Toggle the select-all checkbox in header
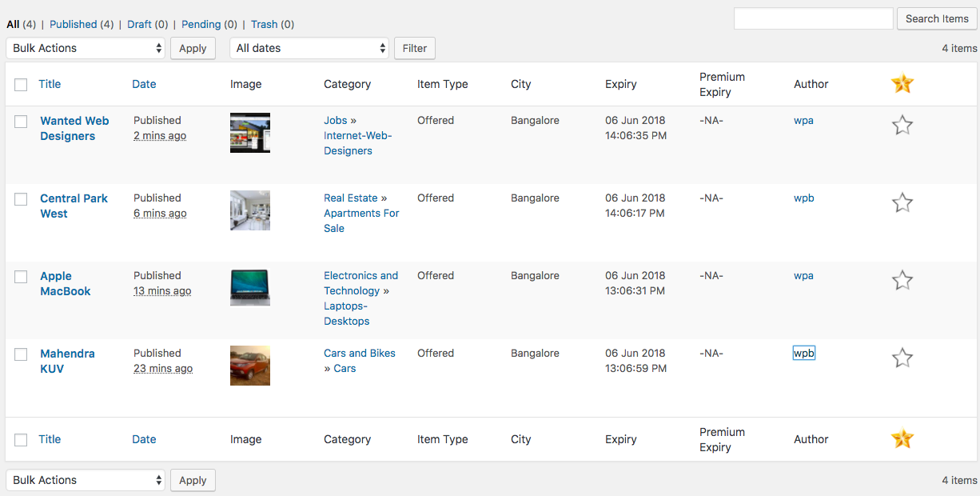The width and height of the screenshot is (980, 496). pos(21,85)
